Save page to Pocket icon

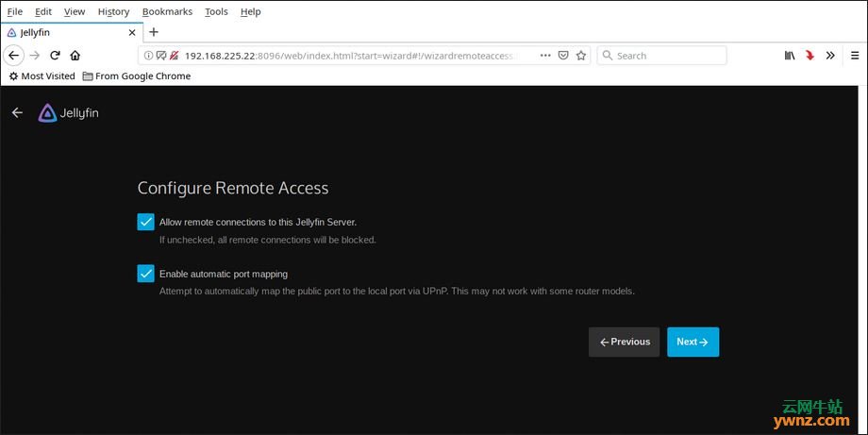[563, 56]
